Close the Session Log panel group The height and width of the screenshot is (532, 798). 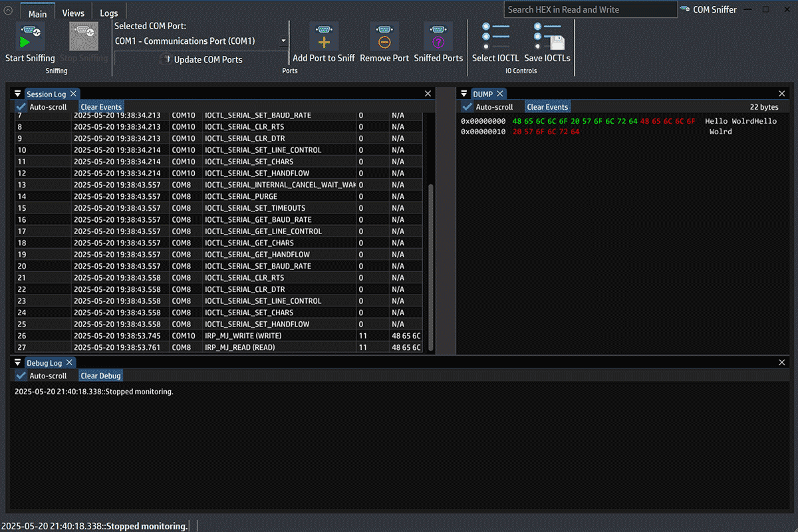(428, 94)
